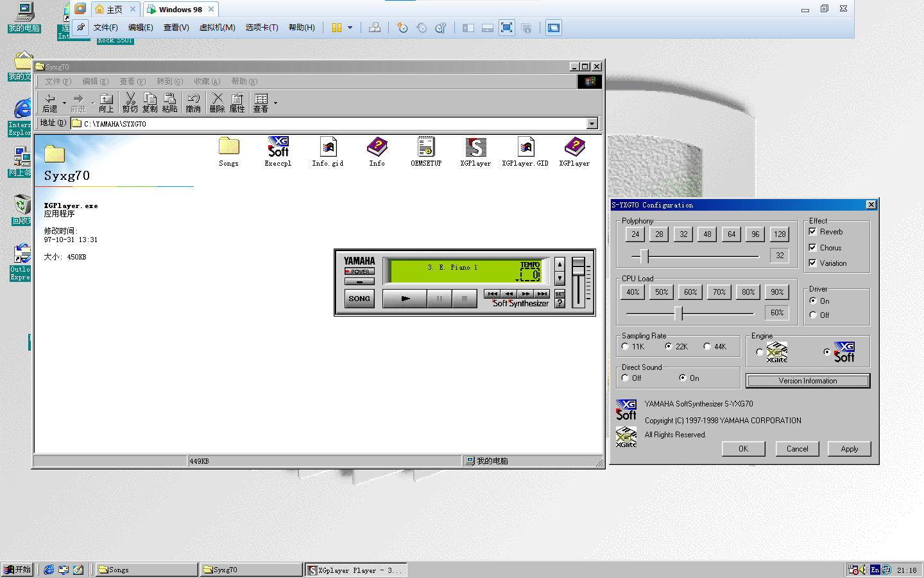Click the tempo up arrow on XGPlayer
Screen dimensions: 924x578
[x=560, y=264]
